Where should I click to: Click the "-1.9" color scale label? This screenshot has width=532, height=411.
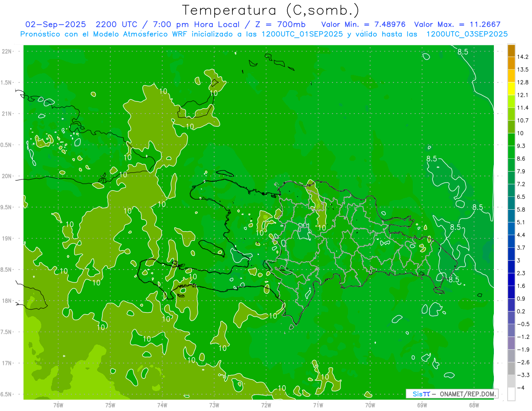523,350
